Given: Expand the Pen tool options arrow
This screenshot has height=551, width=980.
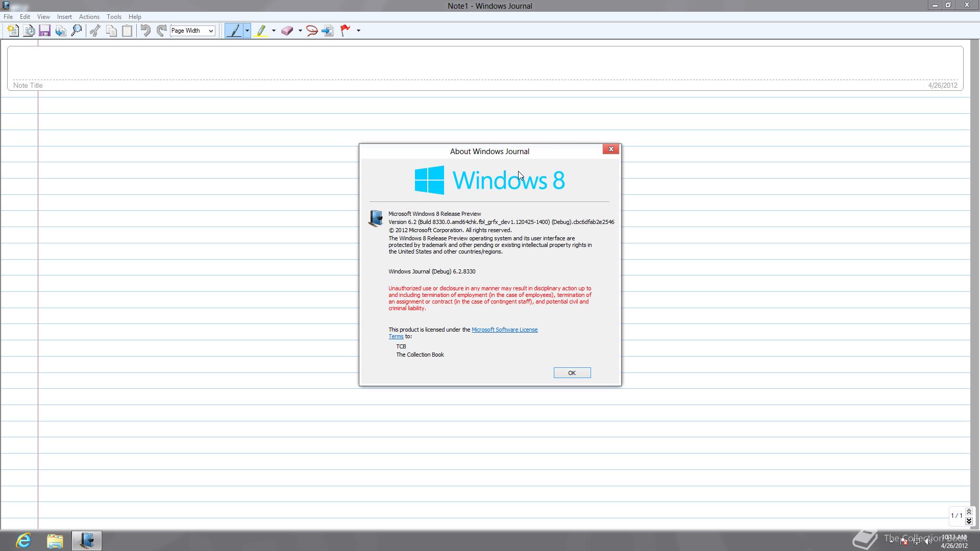Looking at the screenshot, I should 247,31.
